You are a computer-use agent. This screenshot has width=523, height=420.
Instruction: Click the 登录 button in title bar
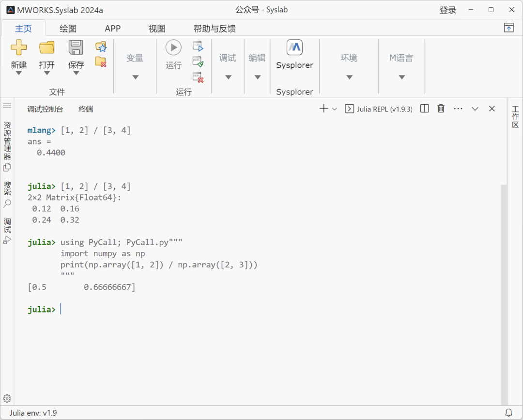point(448,10)
